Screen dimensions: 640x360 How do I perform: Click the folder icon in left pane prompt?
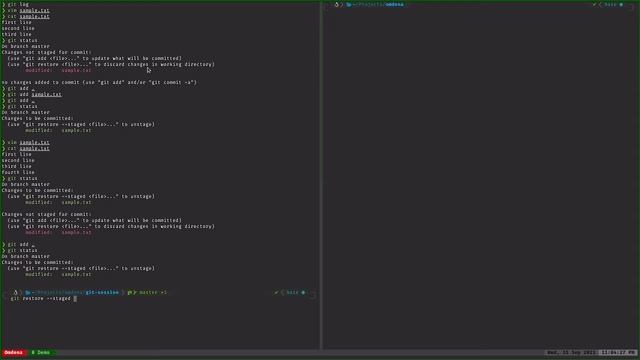click(27, 292)
